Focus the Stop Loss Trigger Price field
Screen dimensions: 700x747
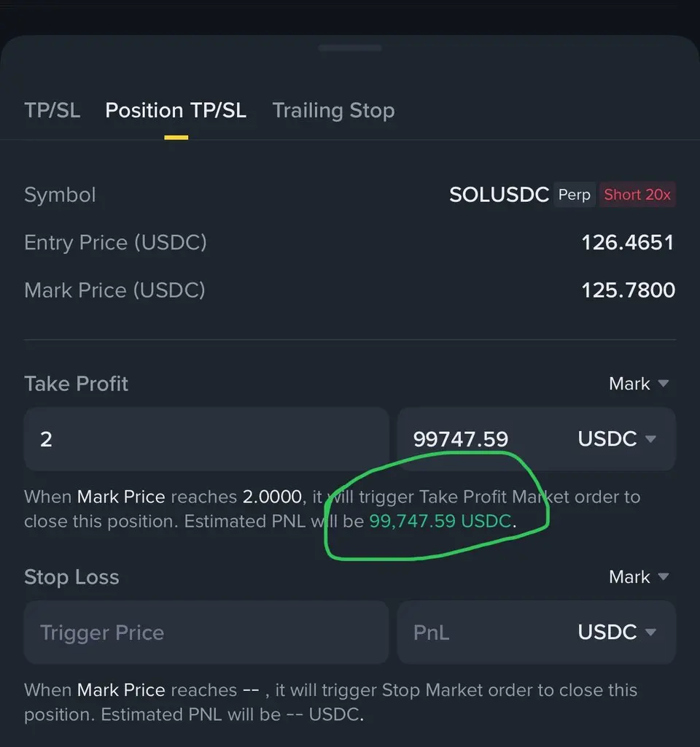(206, 632)
